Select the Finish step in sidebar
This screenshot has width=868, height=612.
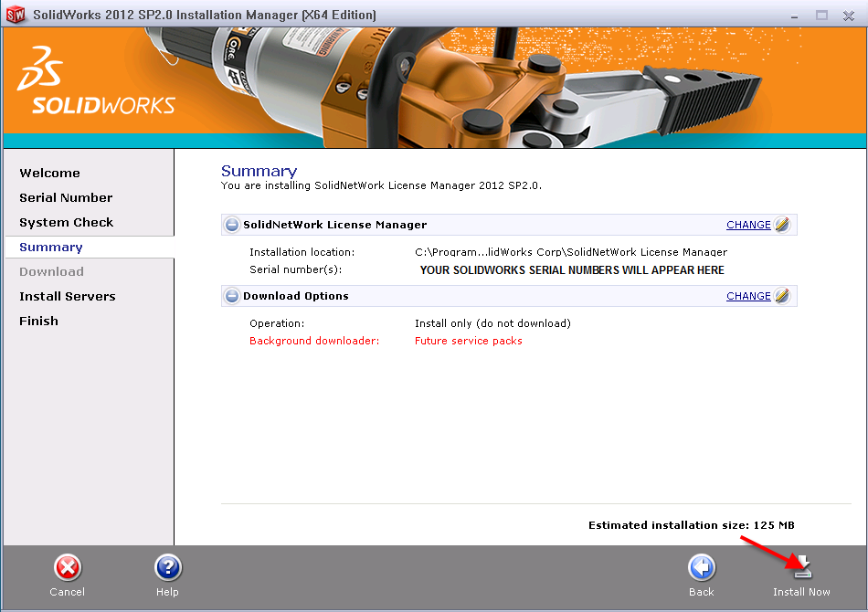(38, 321)
